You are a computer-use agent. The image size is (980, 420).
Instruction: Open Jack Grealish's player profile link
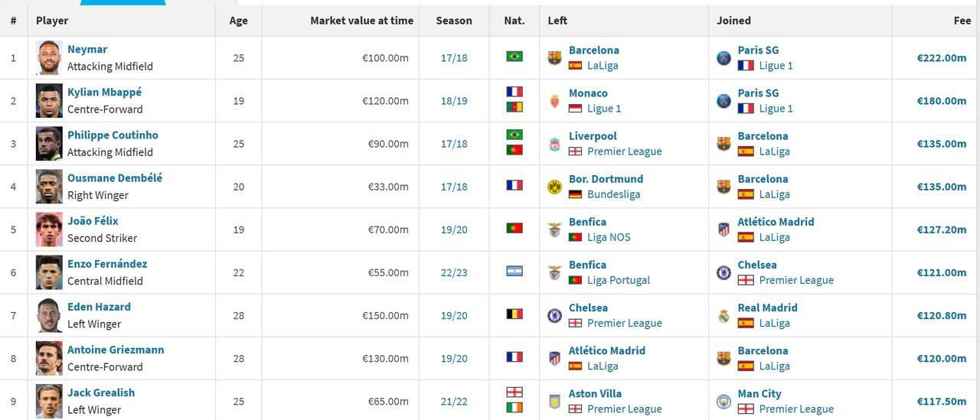coord(101,392)
